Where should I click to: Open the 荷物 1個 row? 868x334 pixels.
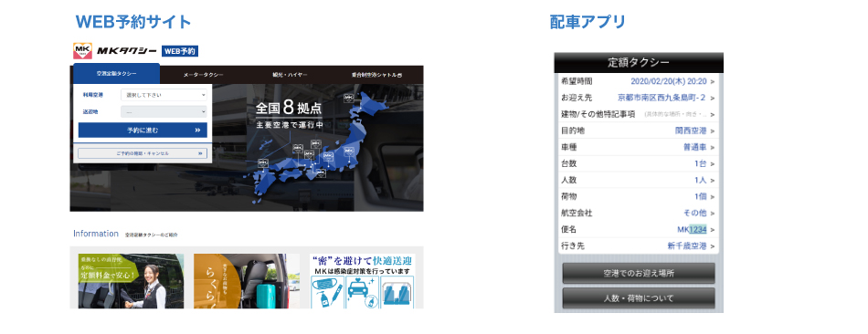(x=639, y=196)
